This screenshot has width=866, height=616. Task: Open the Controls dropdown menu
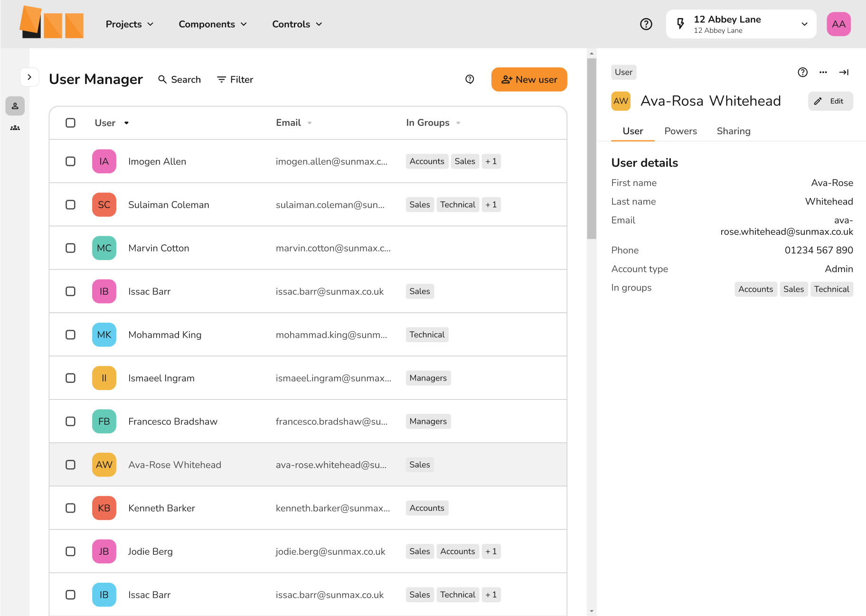(297, 24)
